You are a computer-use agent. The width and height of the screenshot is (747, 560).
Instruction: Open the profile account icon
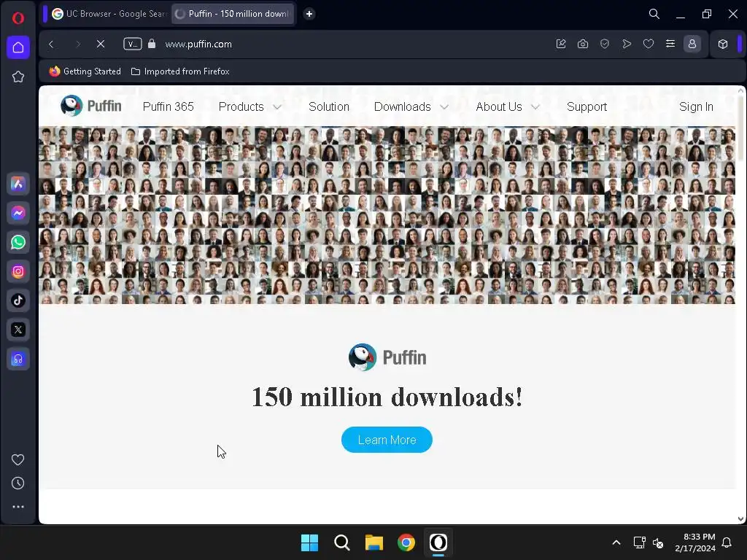click(692, 44)
